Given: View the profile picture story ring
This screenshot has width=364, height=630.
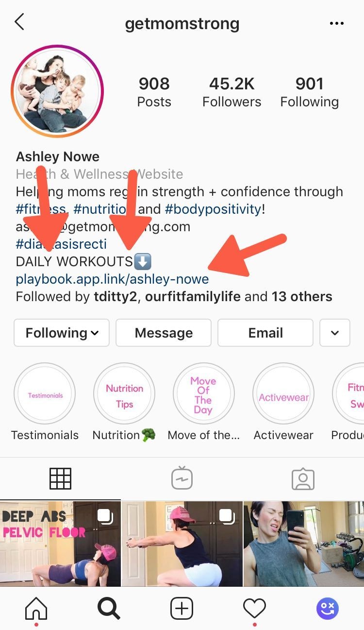Looking at the screenshot, I should [x=57, y=91].
